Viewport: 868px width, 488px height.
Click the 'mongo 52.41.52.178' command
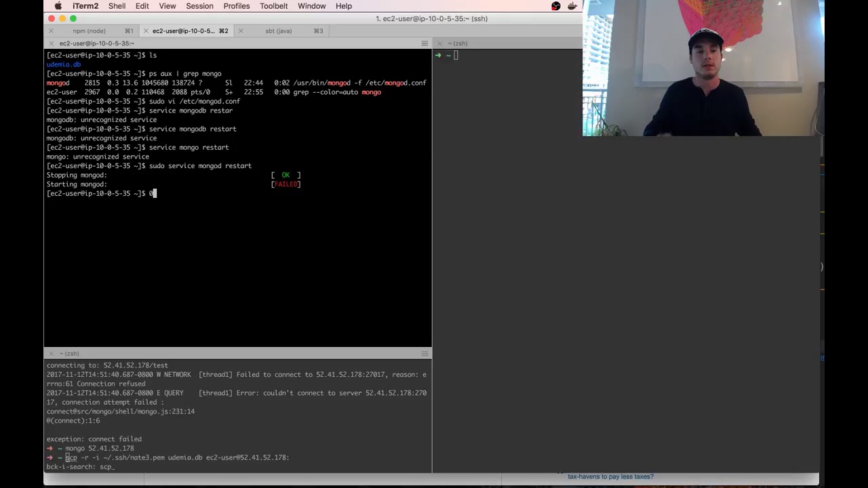(100, 448)
